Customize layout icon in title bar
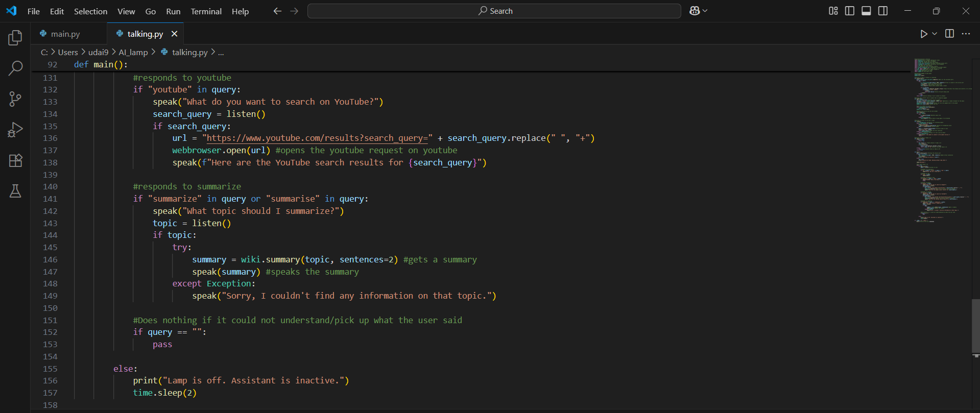980x413 pixels. tap(833, 11)
